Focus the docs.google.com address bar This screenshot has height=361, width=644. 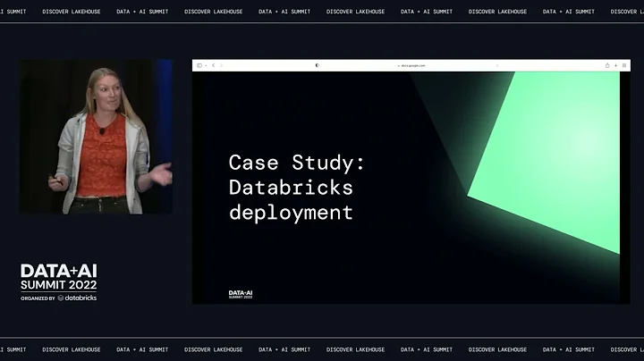pos(411,65)
